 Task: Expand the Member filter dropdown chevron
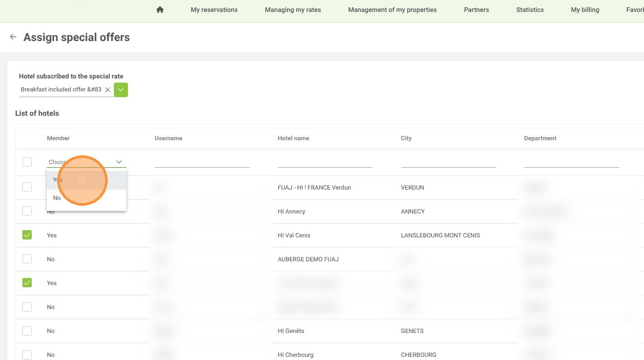[x=119, y=162]
